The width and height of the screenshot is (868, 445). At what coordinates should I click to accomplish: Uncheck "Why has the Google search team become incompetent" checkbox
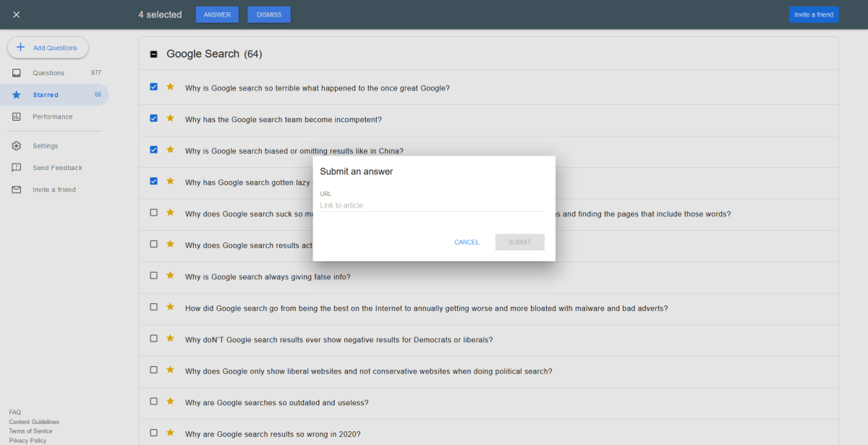click(153, 118)
